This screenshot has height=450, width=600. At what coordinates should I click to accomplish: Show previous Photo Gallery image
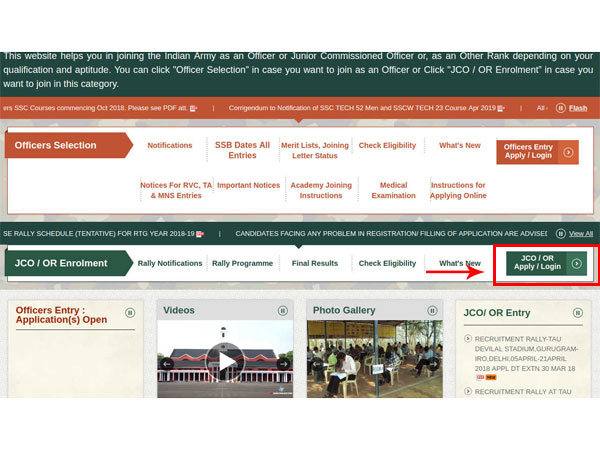point(316,364)
